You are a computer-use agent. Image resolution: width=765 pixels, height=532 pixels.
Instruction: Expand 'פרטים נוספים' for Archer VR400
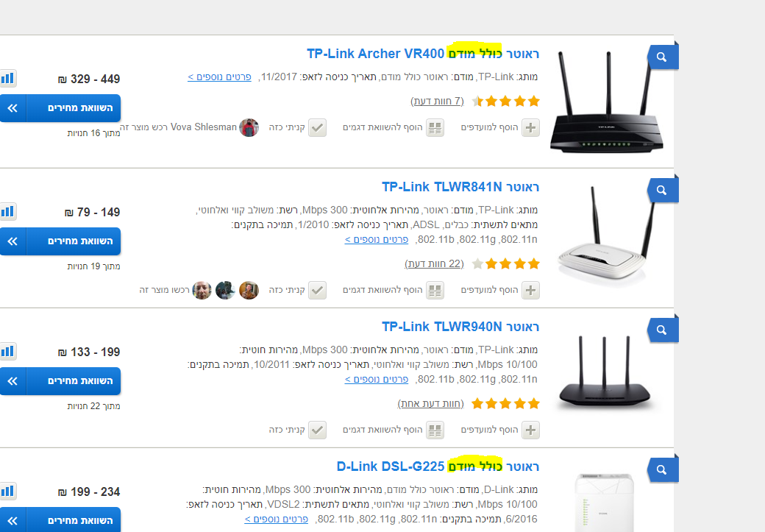(x=219, y=77)
